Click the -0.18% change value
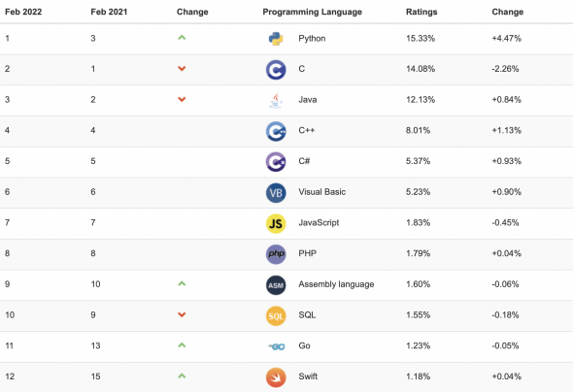Image resolution: width=573 pixels, height=392 pixels. [505, 315]
